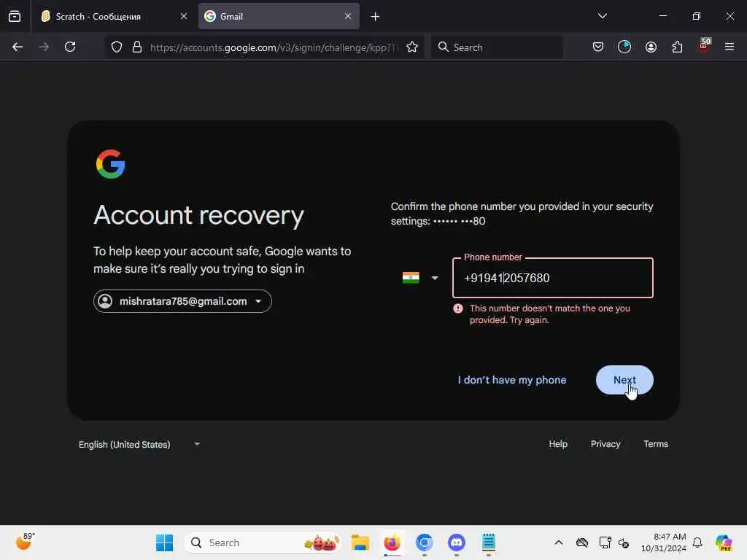Close the Scratch - Сообщения tab
Image resolution: width=747 pixels, height=560 pixels.
[183, 16]
